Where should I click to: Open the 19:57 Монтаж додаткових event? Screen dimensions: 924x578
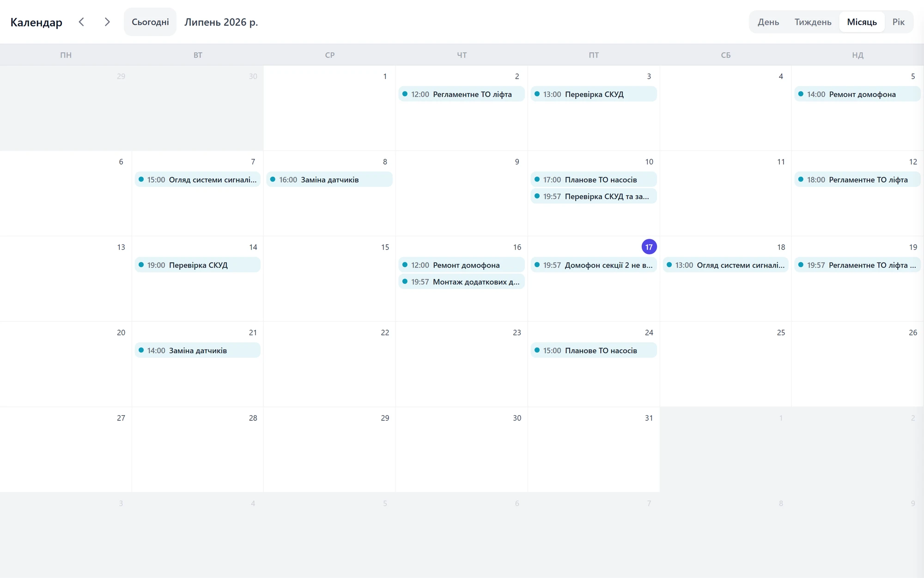[x=462, y=282]
